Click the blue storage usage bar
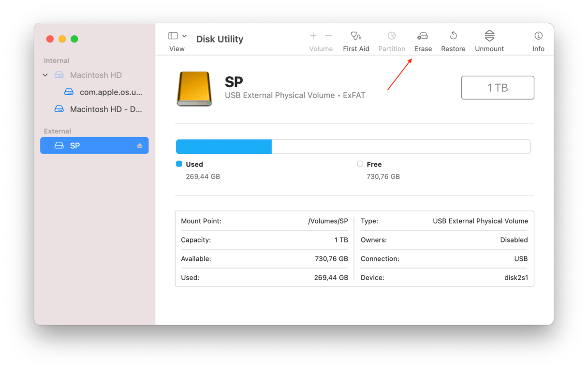The height and width of the screenshot is (370, 588). pos(223,146)
